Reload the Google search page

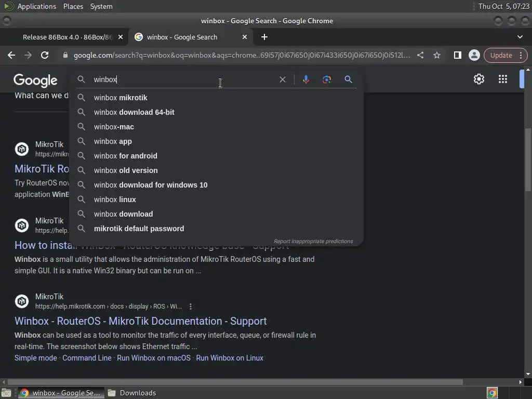coord(45,55)
